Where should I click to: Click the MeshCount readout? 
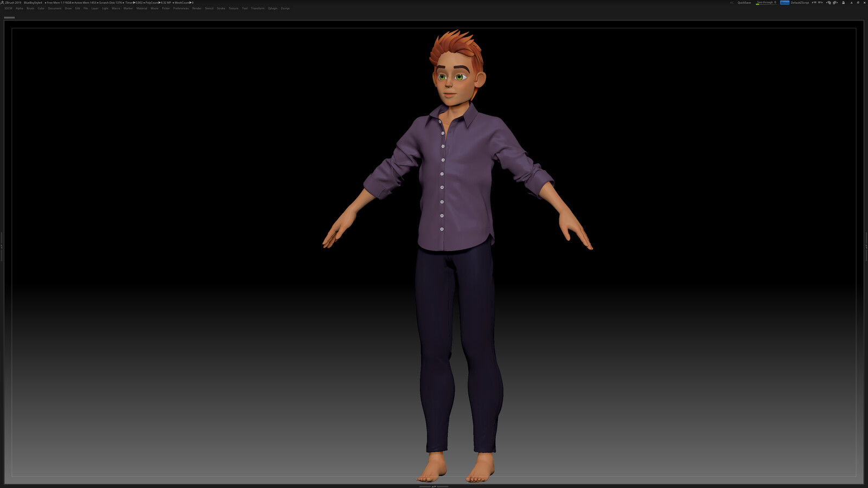coord(184,3)
